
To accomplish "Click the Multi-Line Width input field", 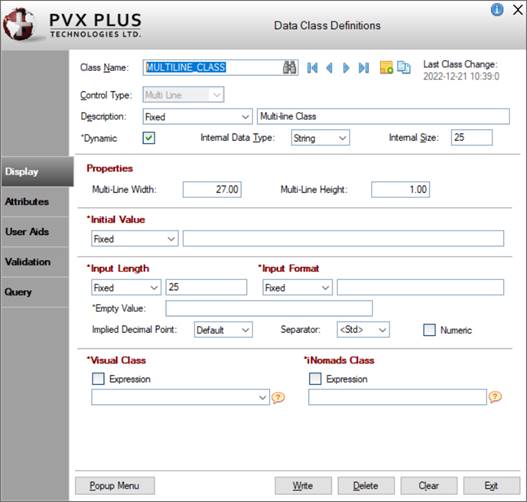I will (x=212, y=190).
